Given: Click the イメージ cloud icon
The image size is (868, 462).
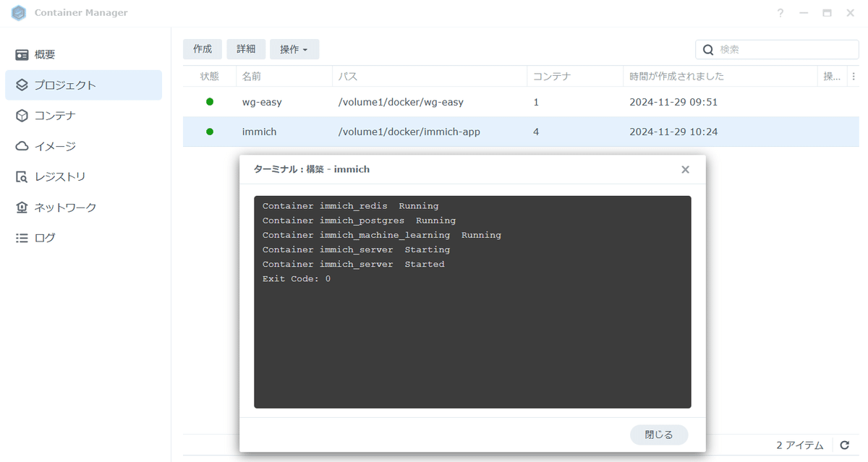Looking at the screenshot, I should (x=22, y=146).
